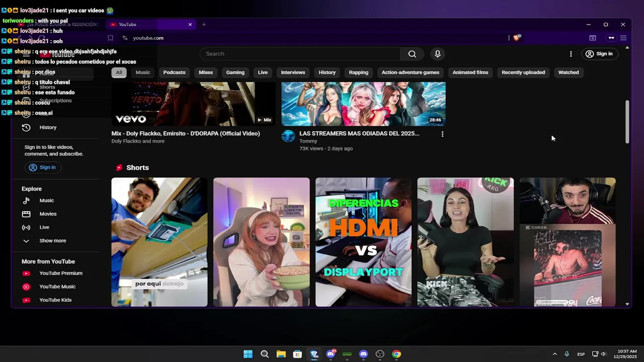
Task: Switch to the YouTube browser tab
Action: click(150, 25)
